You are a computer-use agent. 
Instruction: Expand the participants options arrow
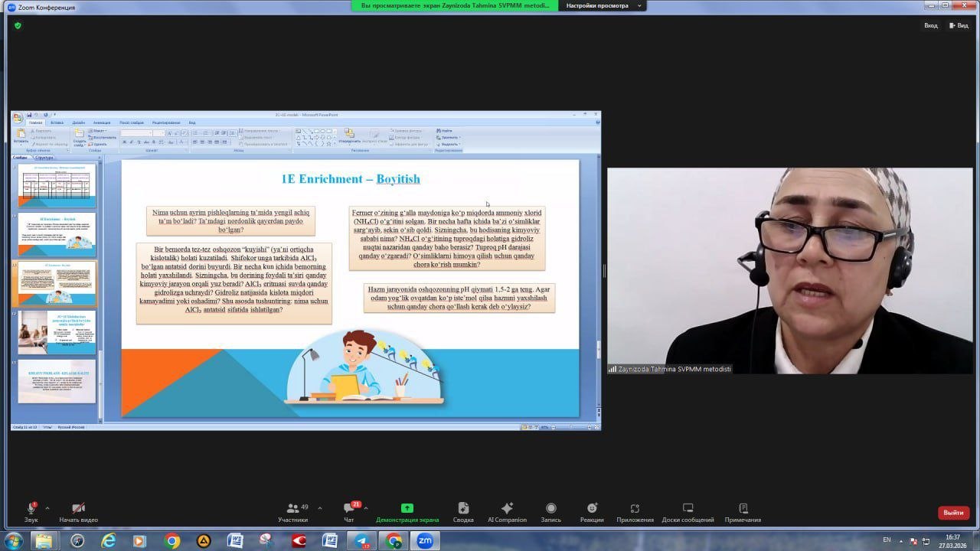coord(320,507)
